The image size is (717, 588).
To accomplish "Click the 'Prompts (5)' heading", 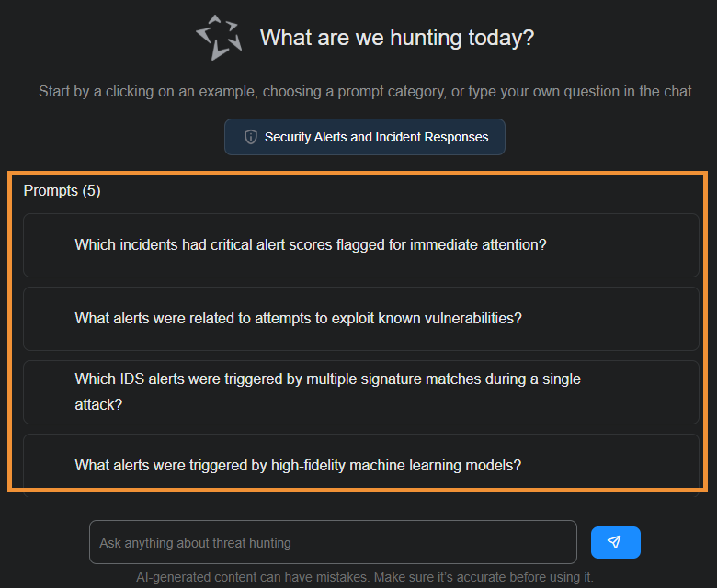I will tap(63, 191).
